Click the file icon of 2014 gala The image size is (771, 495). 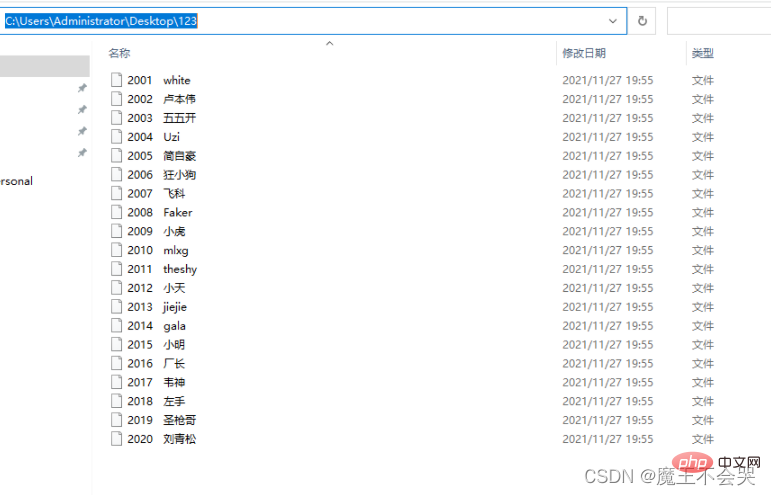click(117, 325)
